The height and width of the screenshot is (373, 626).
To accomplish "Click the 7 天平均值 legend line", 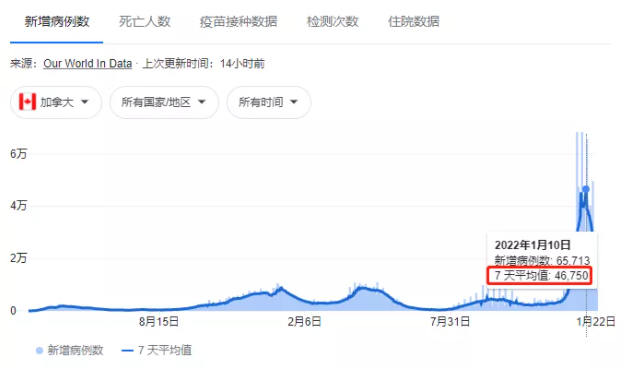I will (127, 351).
